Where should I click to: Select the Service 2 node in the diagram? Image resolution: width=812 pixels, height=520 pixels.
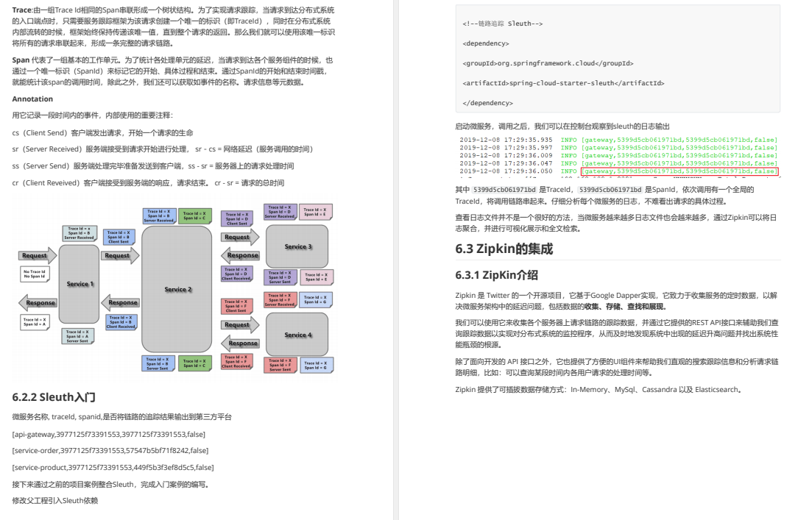pyautogui.click(x=178, y=289)
